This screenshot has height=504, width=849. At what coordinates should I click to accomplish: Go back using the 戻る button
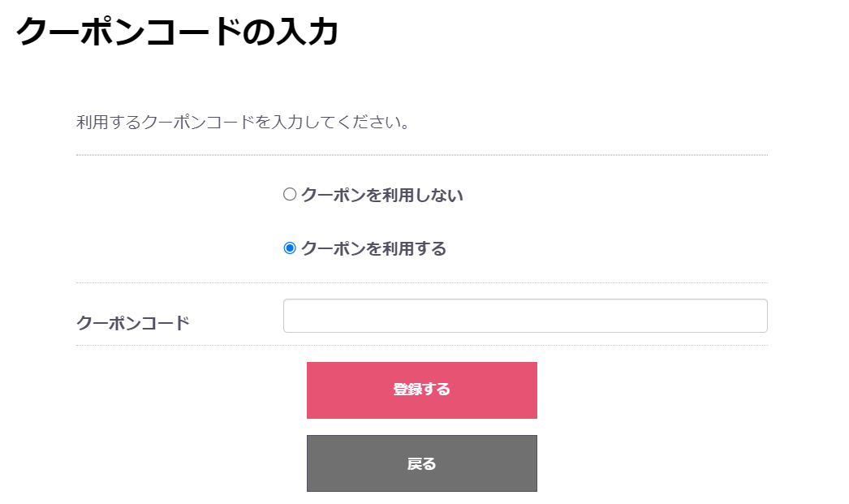click(x=421, y=463)
